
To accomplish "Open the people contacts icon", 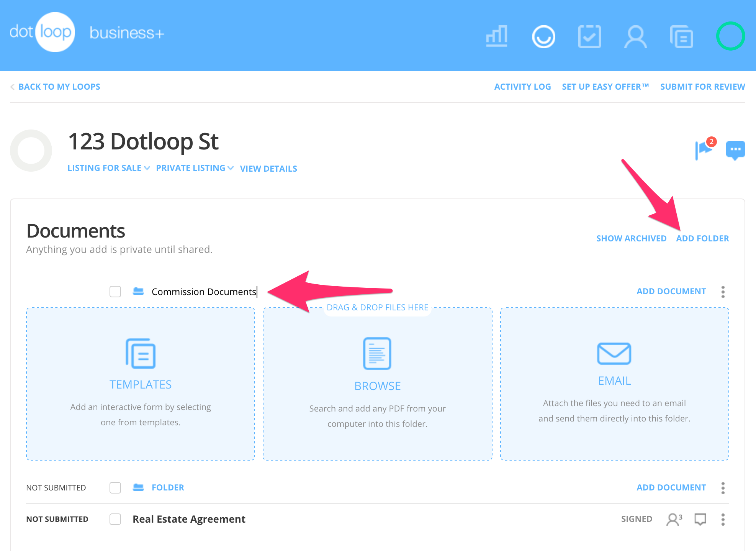I will pos(635,36).
